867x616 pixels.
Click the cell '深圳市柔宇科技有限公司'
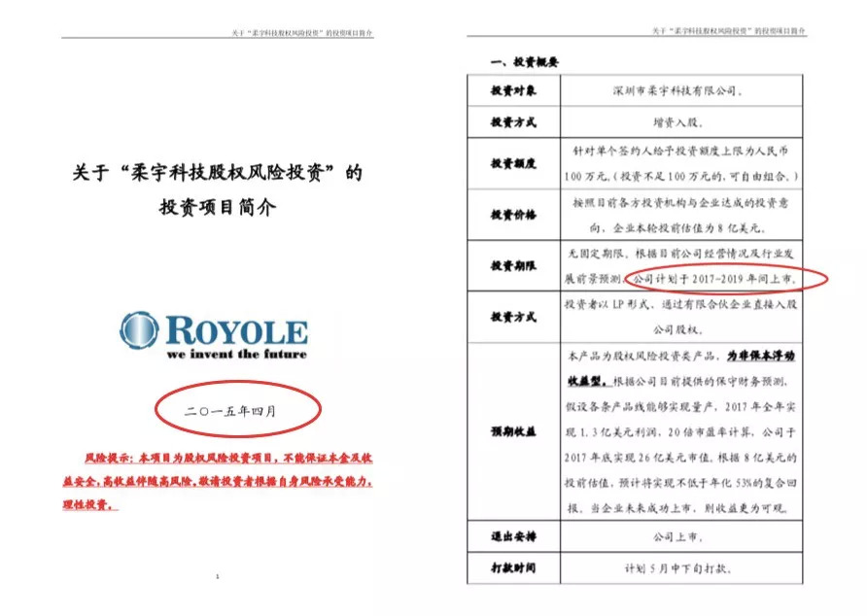point(677,90)
